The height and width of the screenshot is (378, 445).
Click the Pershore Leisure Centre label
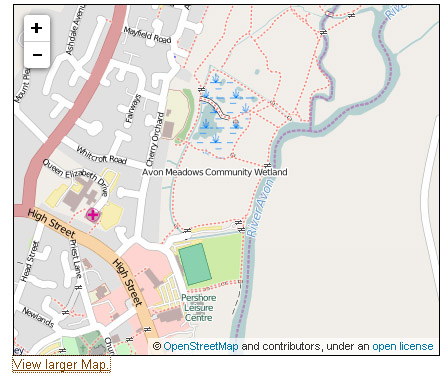[x=199, y=308]
